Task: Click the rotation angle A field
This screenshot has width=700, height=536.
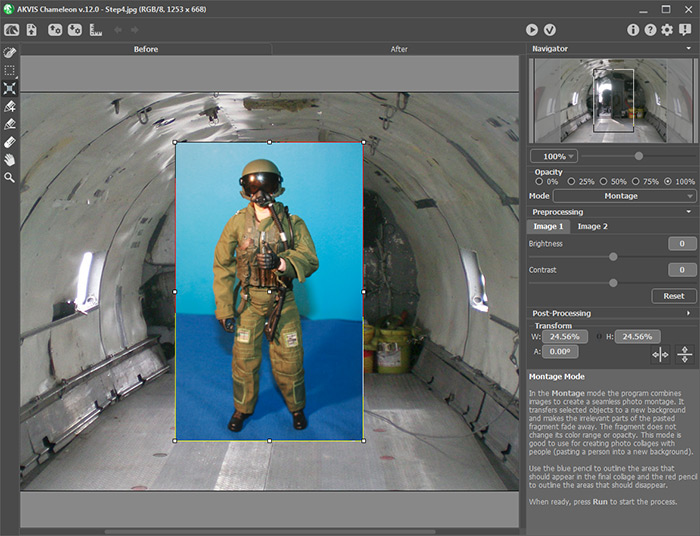Action: coord(560,352)
